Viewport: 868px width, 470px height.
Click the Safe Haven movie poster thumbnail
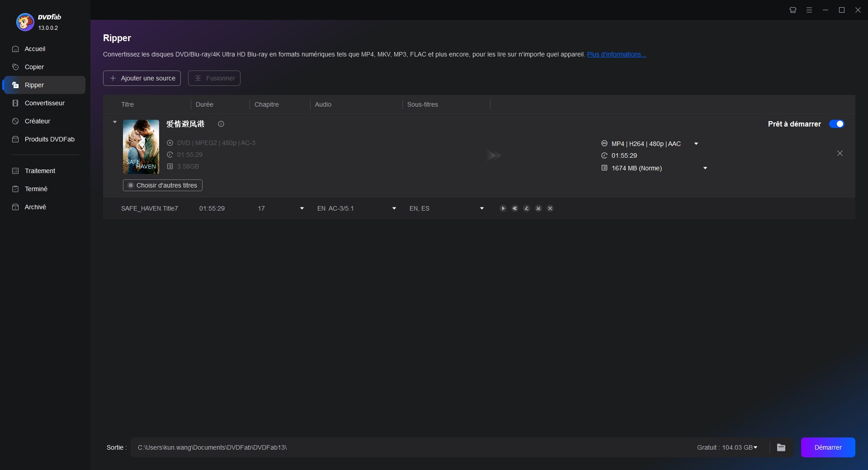(x=141, y=147)
